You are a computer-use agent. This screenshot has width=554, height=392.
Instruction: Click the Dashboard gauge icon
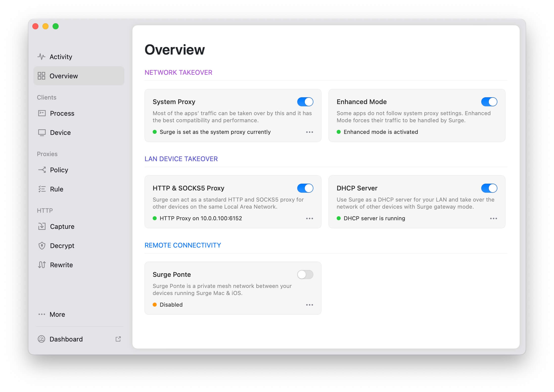[x=41, y=339]
